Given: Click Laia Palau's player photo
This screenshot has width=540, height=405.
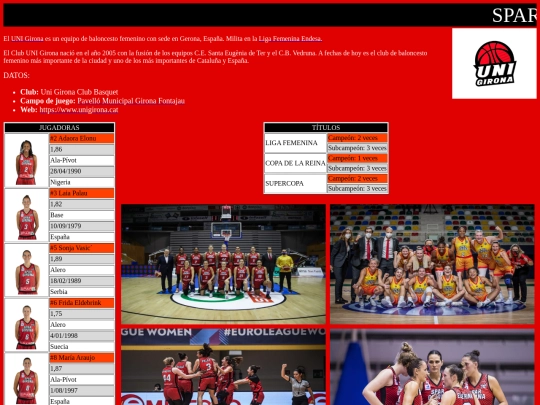Looking at the screenshot, I should (27, 215).
